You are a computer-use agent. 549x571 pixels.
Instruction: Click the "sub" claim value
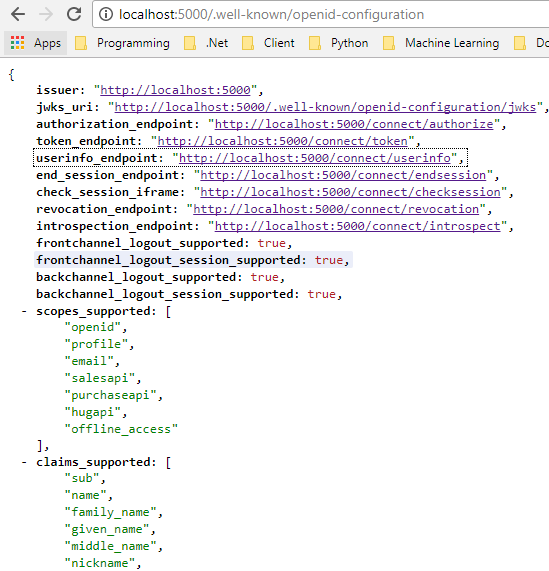[x=82, y=478]
